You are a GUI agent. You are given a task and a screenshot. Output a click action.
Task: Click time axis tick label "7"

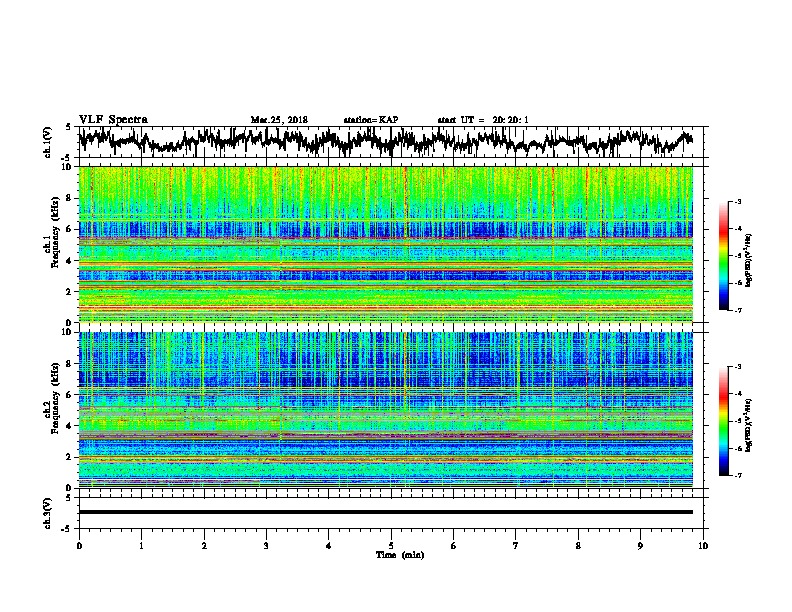click(516, 546)
